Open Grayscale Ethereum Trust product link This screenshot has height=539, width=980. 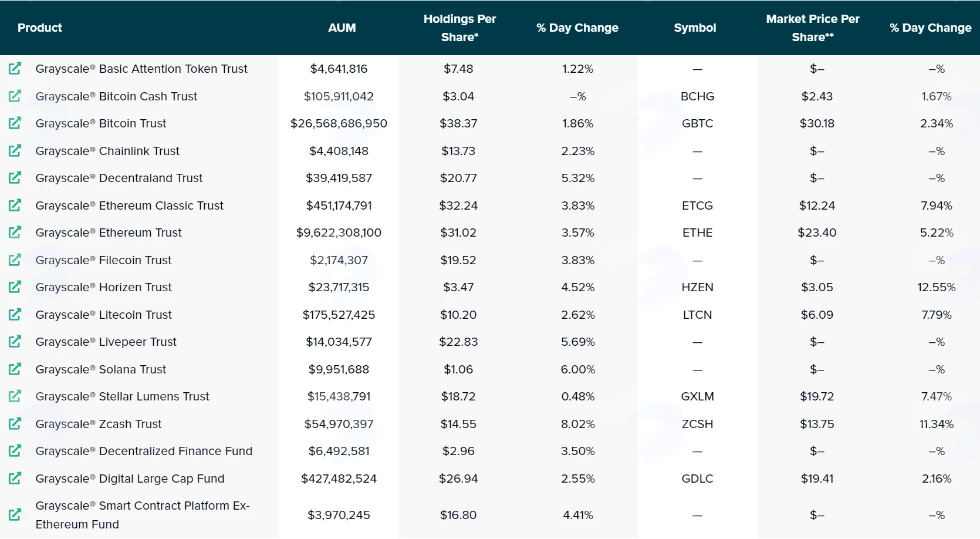click(x=109, y=233)
